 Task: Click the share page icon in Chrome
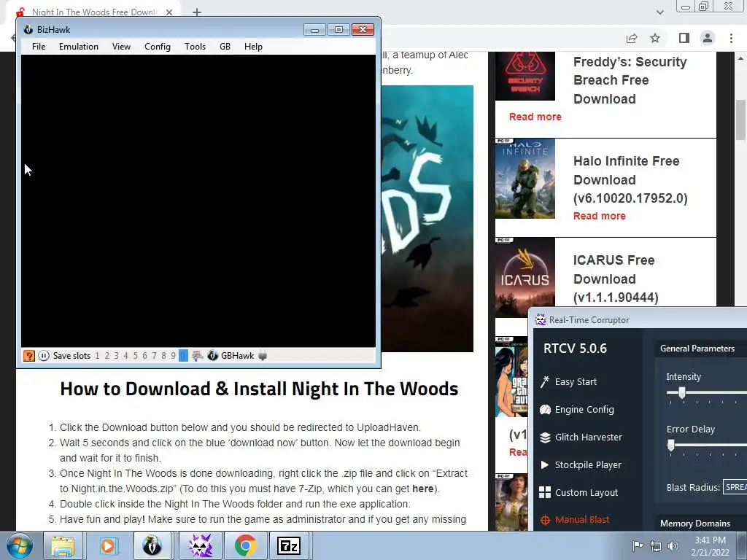coord(632,38)
